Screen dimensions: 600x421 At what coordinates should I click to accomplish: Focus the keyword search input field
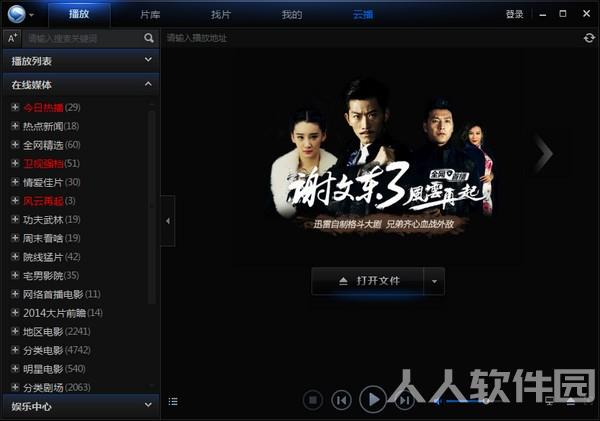click(82, 38)
